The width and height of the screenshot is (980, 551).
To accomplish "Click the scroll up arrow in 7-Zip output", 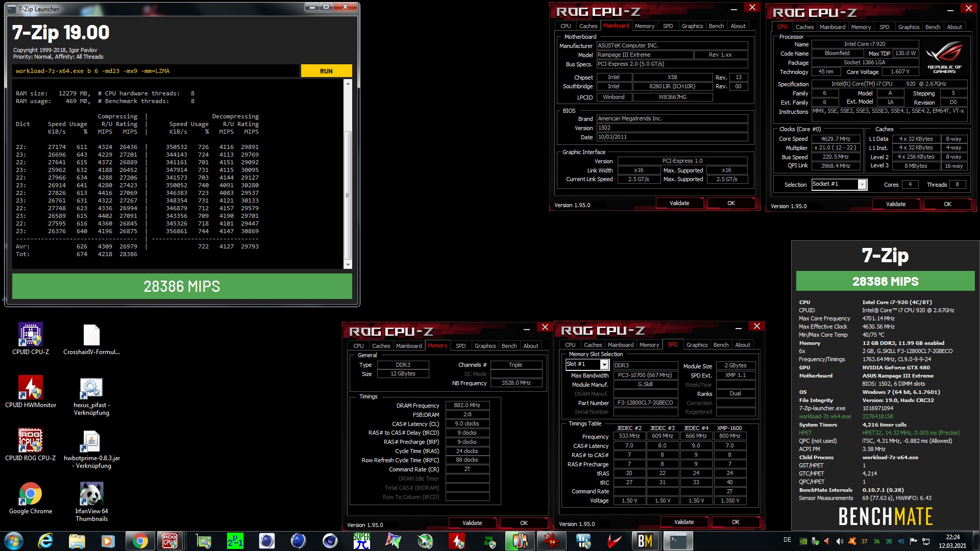I will (x=348, y=83).
